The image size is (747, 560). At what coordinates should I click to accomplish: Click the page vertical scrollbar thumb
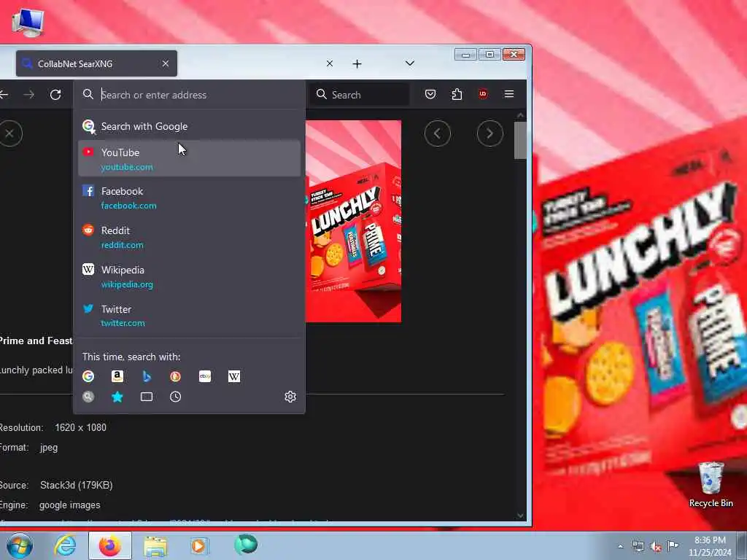pos(520,141)
